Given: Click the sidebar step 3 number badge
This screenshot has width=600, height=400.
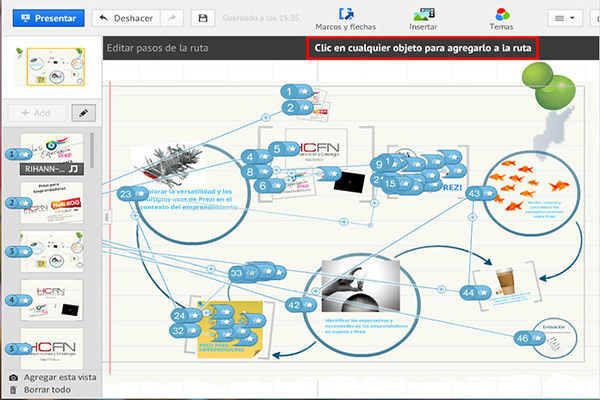Looking at the screenshot, I should (18, 251).
